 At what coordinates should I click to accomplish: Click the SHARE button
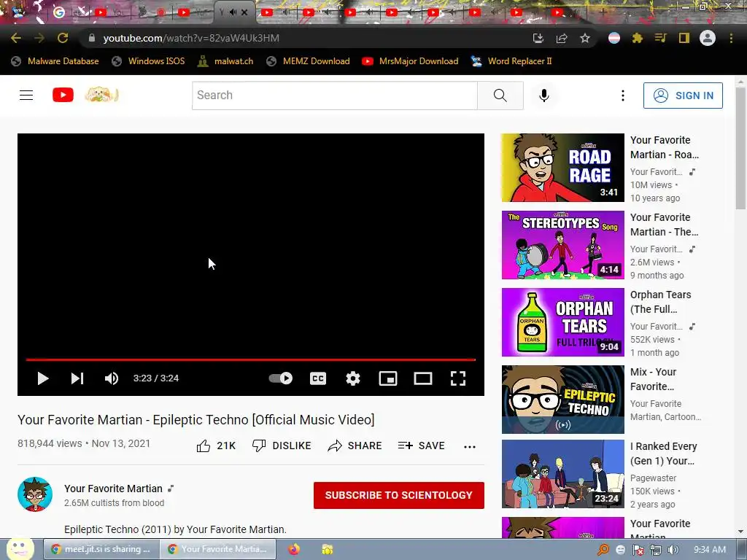[x=355, y=446]
